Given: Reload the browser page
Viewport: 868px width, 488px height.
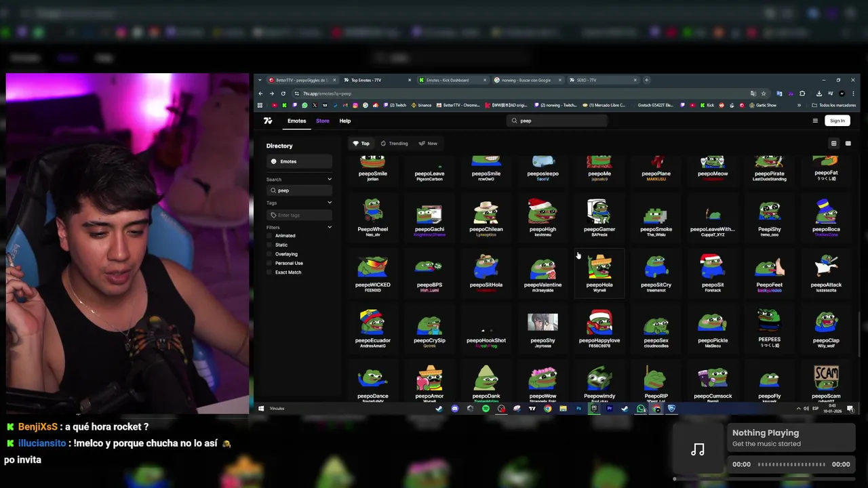Looking at the screenshot, I should point(283,94).
